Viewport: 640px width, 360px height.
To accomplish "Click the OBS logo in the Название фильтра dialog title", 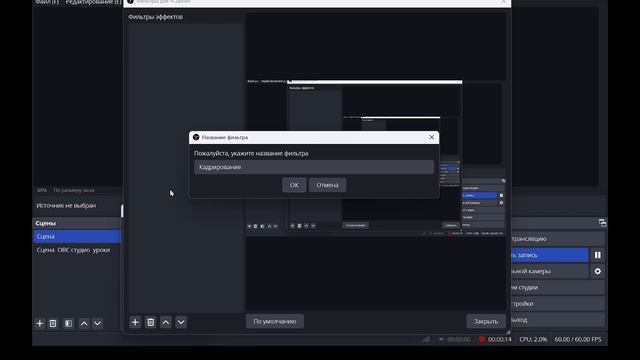I will pos(196,137).
